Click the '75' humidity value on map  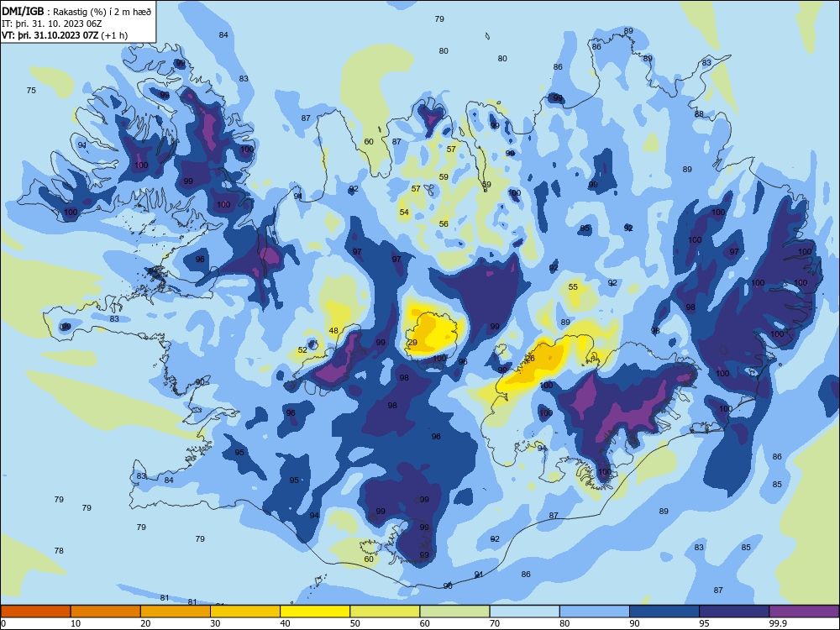pyautogui.click(x=31, y=90)
